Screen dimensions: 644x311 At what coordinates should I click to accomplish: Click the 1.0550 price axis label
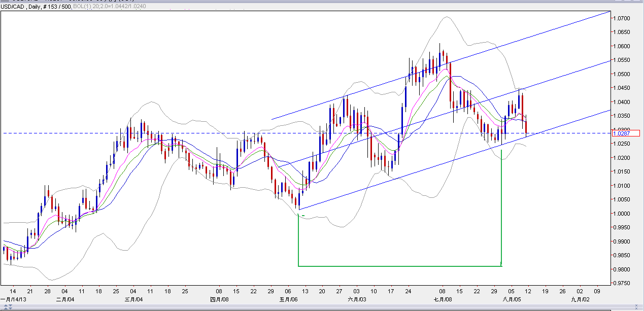(x=622, y=60)
